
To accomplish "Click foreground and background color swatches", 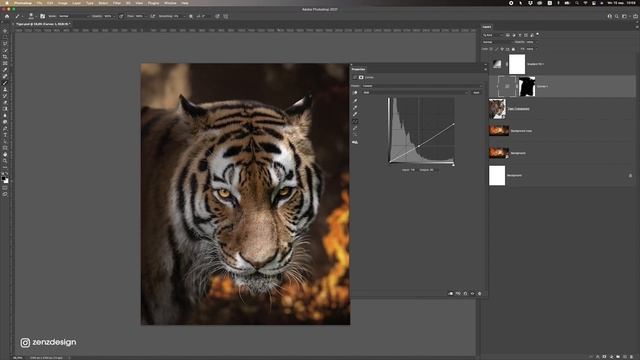I will point(5,180).
